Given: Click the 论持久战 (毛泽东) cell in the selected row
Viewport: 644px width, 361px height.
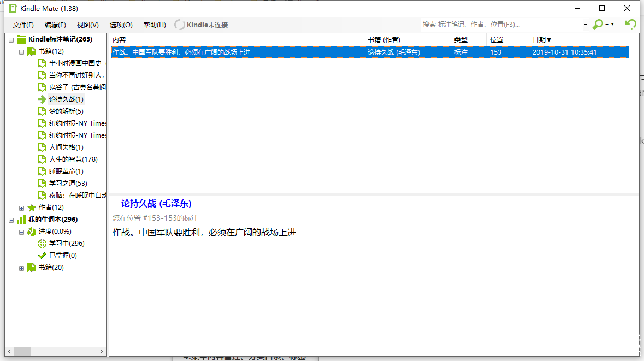Looking at the screenshot, I should coord(393,52).
